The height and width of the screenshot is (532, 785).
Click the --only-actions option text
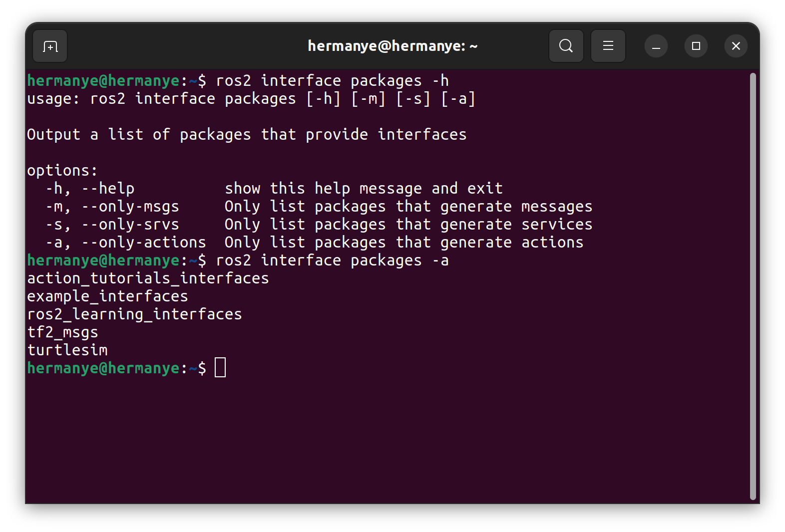[144, 243]
